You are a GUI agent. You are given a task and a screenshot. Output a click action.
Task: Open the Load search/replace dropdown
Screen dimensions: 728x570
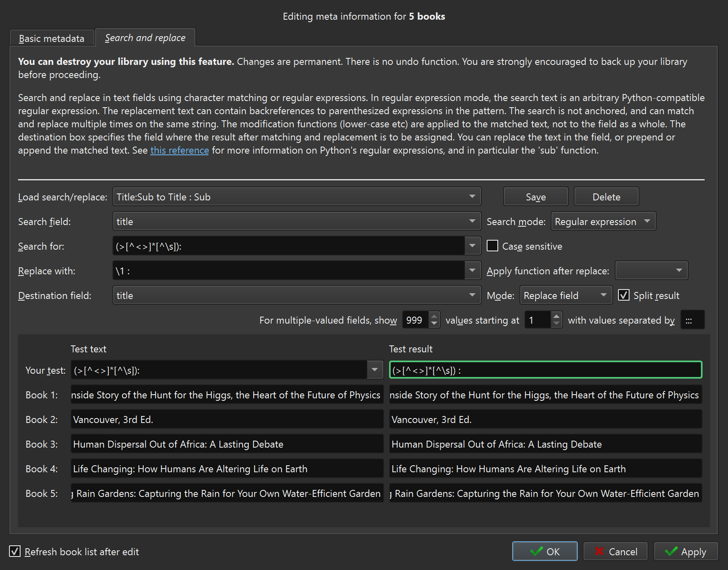pos(297,197)
